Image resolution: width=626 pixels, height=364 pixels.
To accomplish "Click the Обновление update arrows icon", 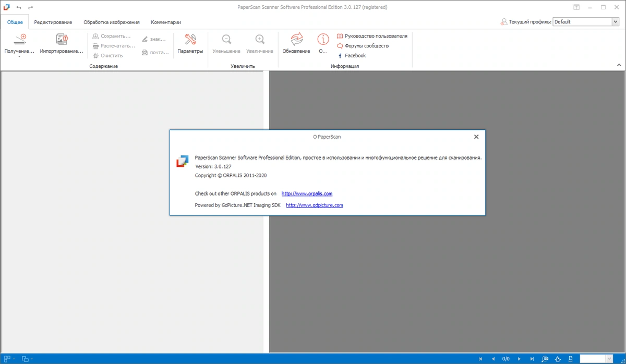I will pos(296,39).
